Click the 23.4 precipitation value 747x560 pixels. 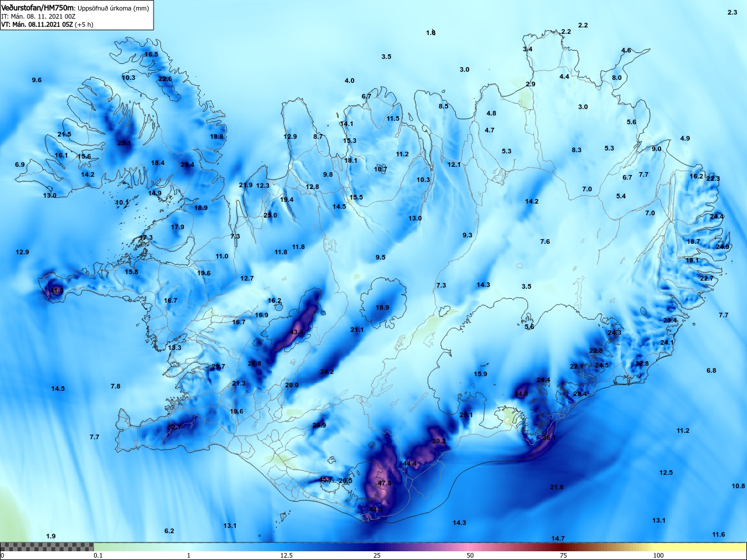coord(670,321)
